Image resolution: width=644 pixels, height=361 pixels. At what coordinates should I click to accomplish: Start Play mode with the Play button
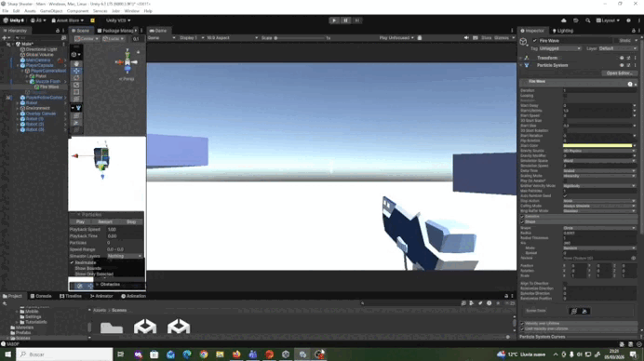point(334,20)
